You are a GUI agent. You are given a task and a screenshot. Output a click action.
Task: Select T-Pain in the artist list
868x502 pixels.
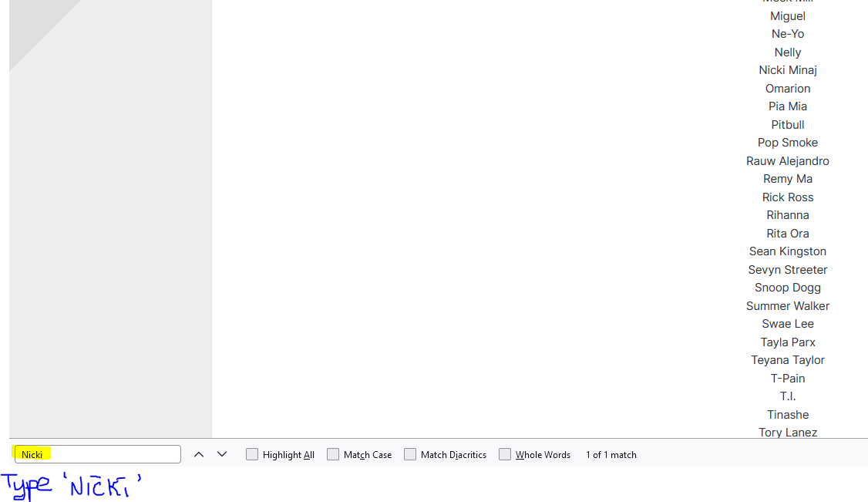[788, 379]
